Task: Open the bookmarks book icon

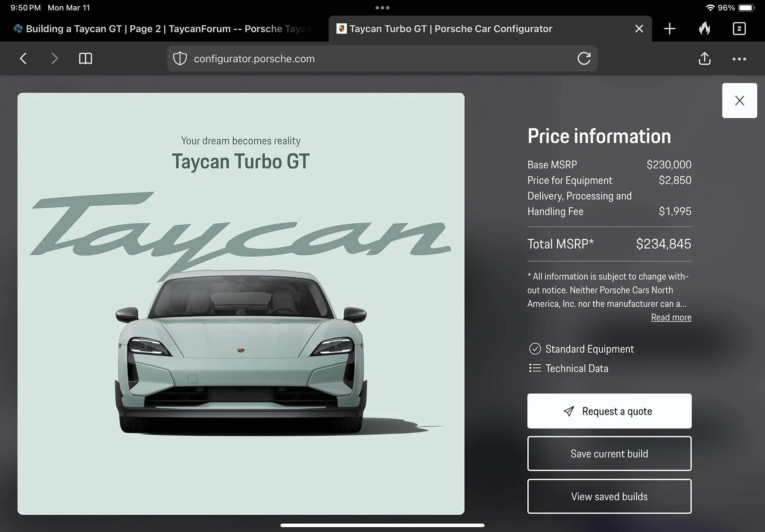Action: pos(85,59)
